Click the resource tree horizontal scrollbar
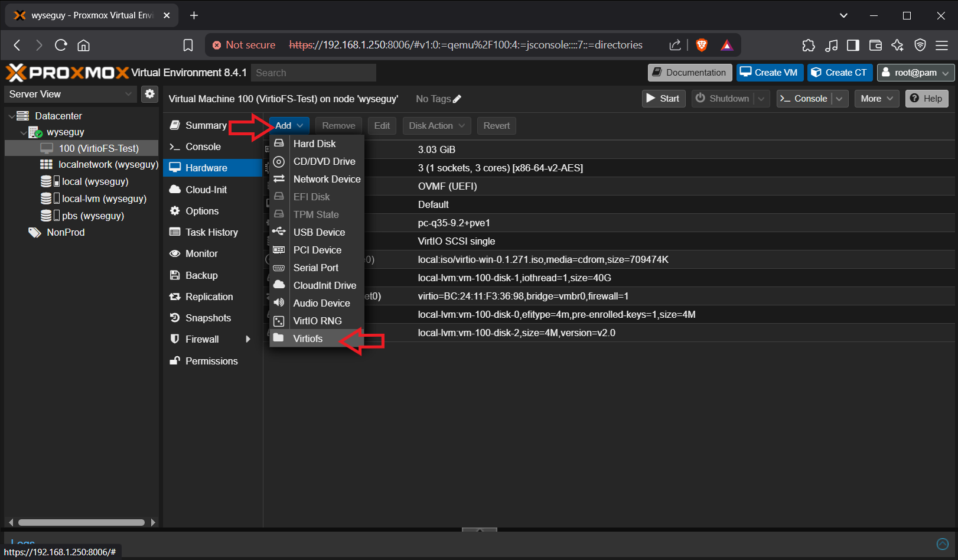The image size is (958, 560). click(82, 522)
